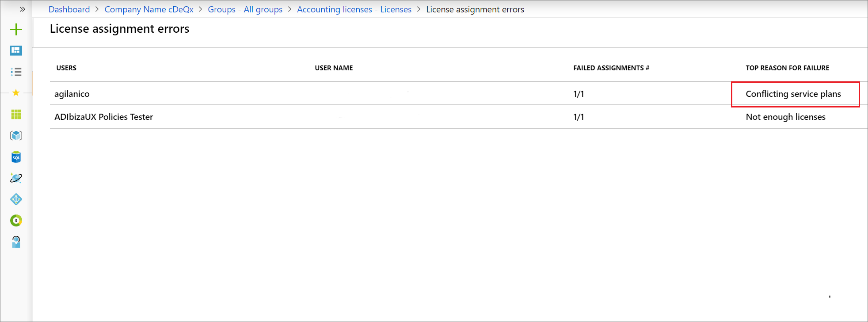Image resolution: width=868 pixels, height=322 pixels.
Task: Open the green circular Cost Management icon
Action: click(16, 220)
